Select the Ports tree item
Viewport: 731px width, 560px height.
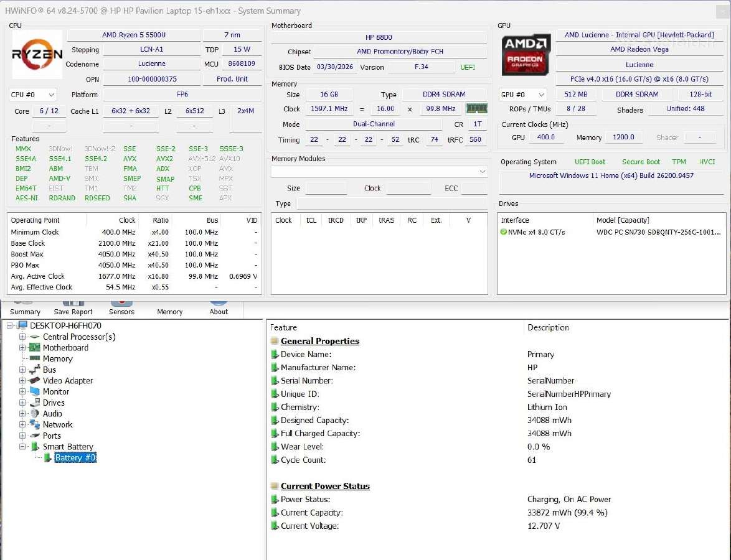(52, 436)
